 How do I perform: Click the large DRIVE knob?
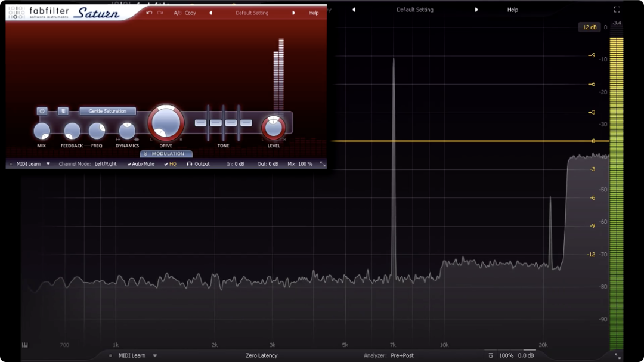tap(166, 123)
